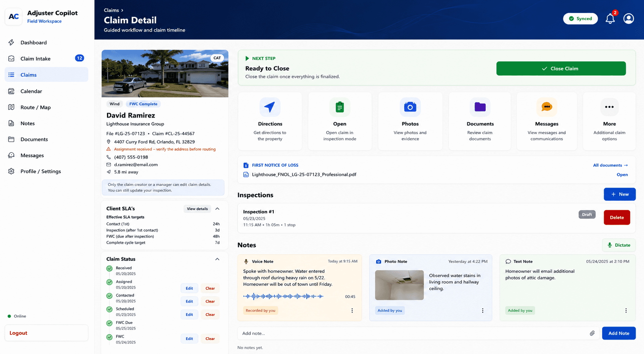
Task: Click the phone icon beside (407) 555-0198
Action: 108,157
